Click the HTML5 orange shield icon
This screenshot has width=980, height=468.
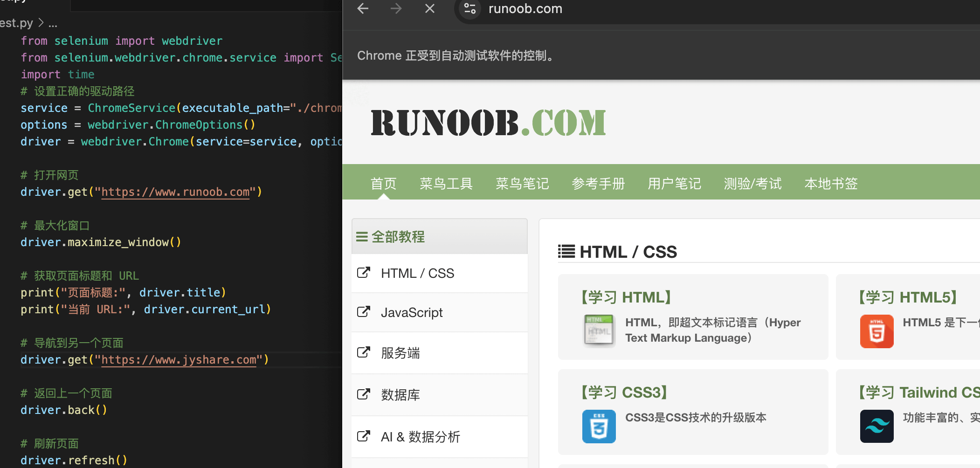click(876, 331)
